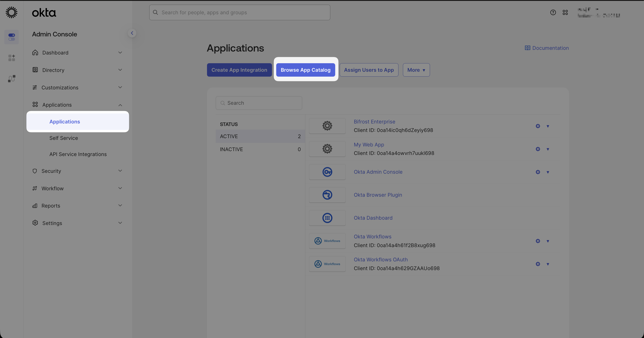Expand actions arrow for Okta Admin Console
The width and height of the screenshot is (644, 338).
pyautogui.click(x=548, y=172)
